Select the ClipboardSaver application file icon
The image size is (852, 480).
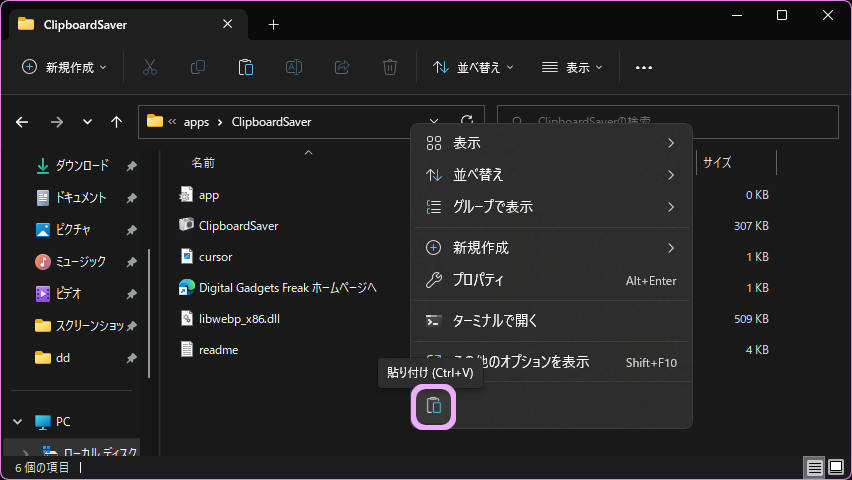[x=186, y=225]
